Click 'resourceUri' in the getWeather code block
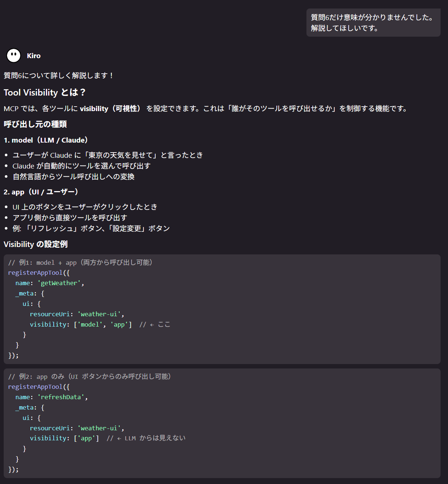Image resolution: width=448 pixels, height=484 pixels. tap(50, 314)
